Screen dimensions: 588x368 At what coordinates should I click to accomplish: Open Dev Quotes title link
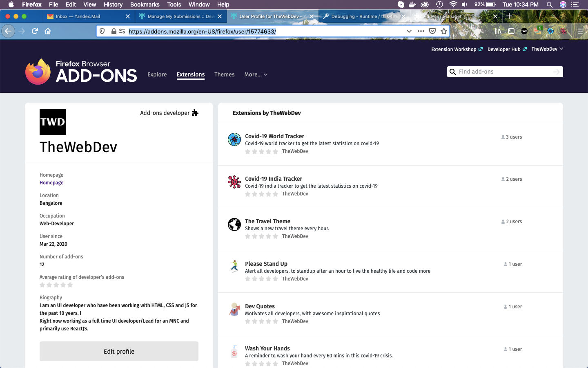click(x=260, y=306)
